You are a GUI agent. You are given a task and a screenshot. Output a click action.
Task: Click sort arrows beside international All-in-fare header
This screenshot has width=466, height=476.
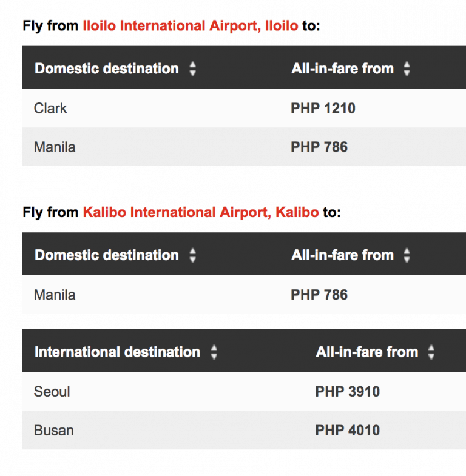pyautogui.click(x=431, y=352)
